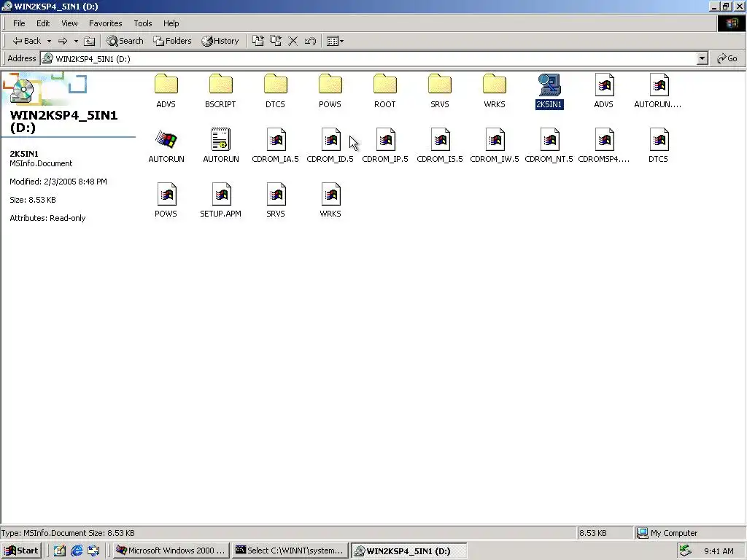
Task: Switch to Select C:\WINNT\system taskbar window
Action: (290, 551)
